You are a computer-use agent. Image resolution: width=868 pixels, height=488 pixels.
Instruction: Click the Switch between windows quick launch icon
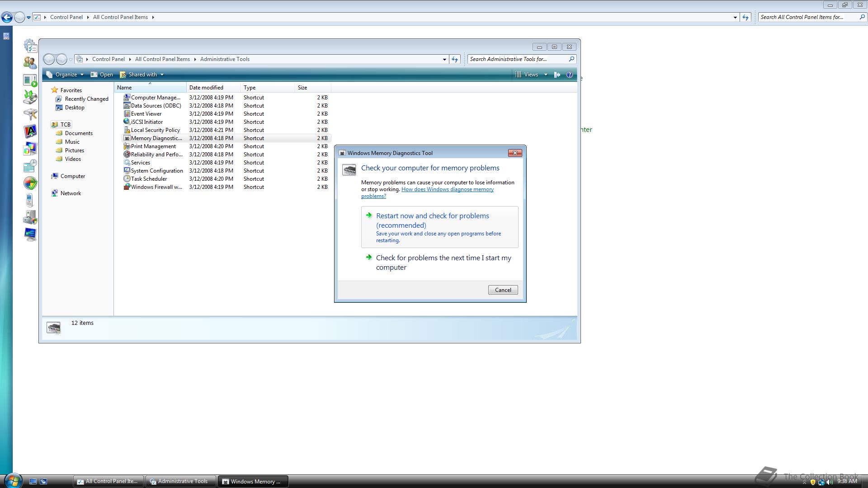coord(43,481)
